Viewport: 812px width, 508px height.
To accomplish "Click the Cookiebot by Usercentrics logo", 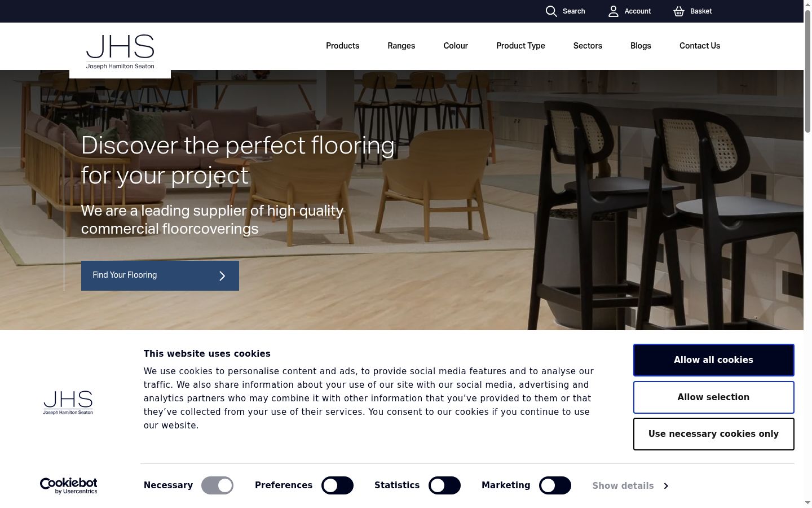I will pos(69,485).
